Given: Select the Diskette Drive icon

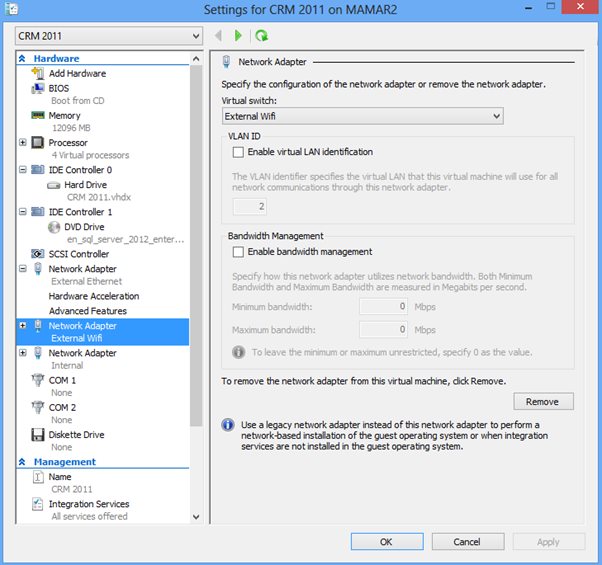Looking at the screenshot, I should click(x=38, y=435).
